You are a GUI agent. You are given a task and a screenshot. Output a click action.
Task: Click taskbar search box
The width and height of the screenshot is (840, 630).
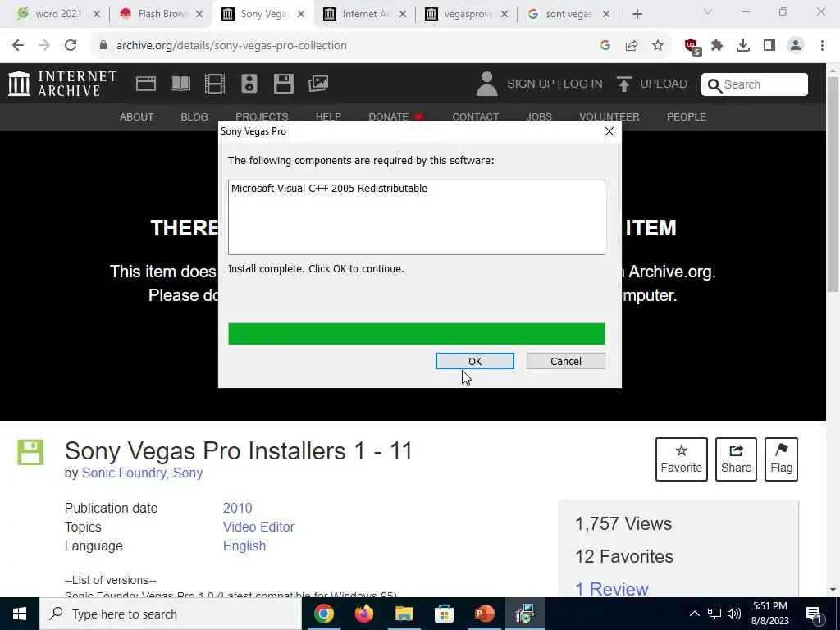coord(171,614)
